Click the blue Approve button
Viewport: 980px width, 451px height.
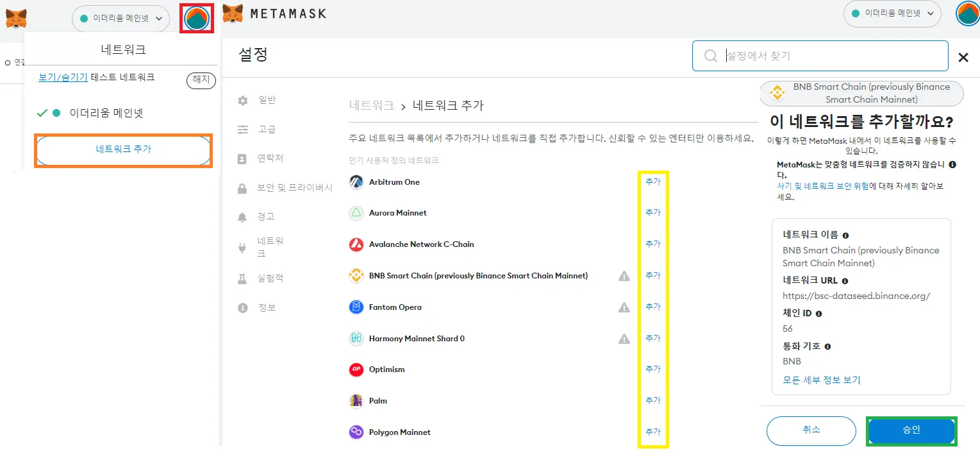click(911, 430)
